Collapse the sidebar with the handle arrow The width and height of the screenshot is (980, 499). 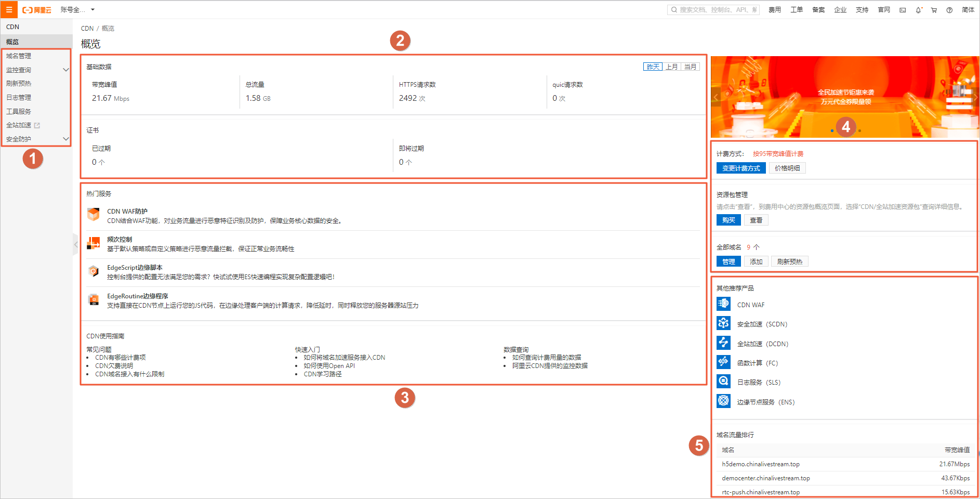pos(75,244)
